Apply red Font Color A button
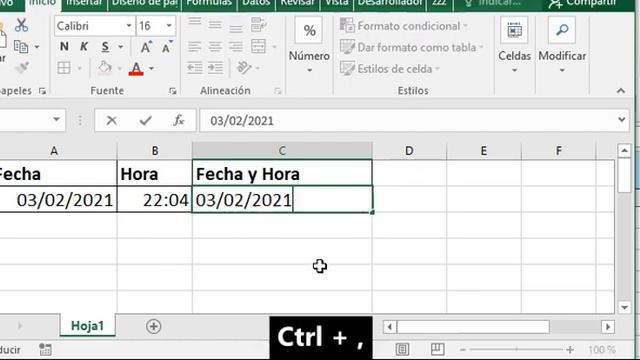Viewport: 640px width, 360px height. coord(136,68)
